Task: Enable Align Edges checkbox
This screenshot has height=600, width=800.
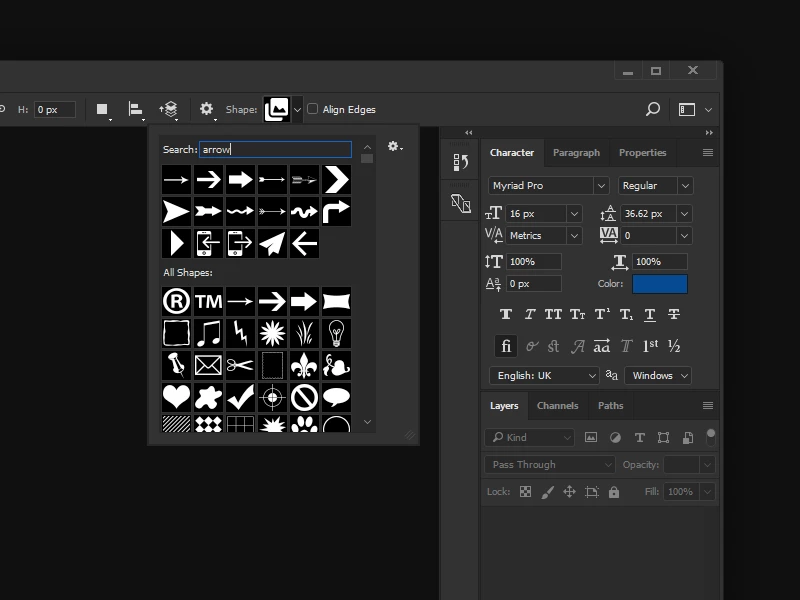Action: [313, 109]
